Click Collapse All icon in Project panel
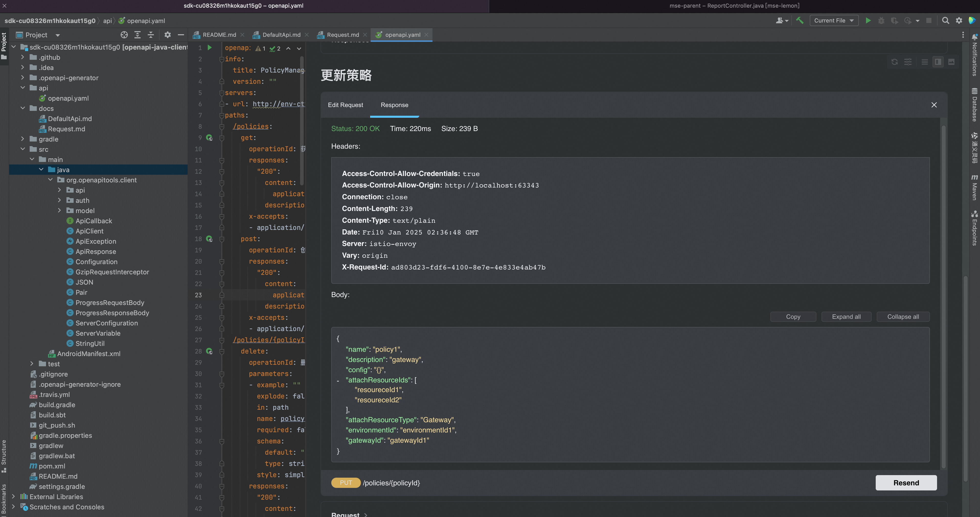Viewport: 980px width, 517px height. coord(151,35)
